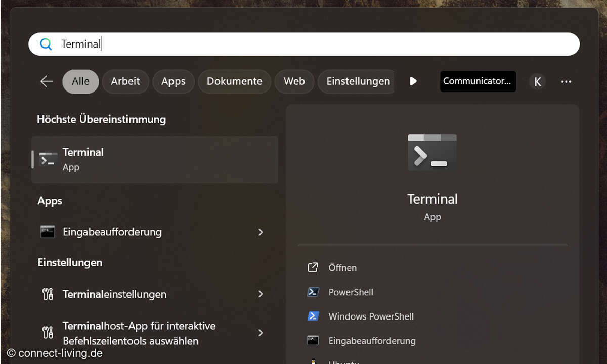Open the K user profile avatar
The height and width of the screenshot is (364, 607).
[x=538, y=81]
